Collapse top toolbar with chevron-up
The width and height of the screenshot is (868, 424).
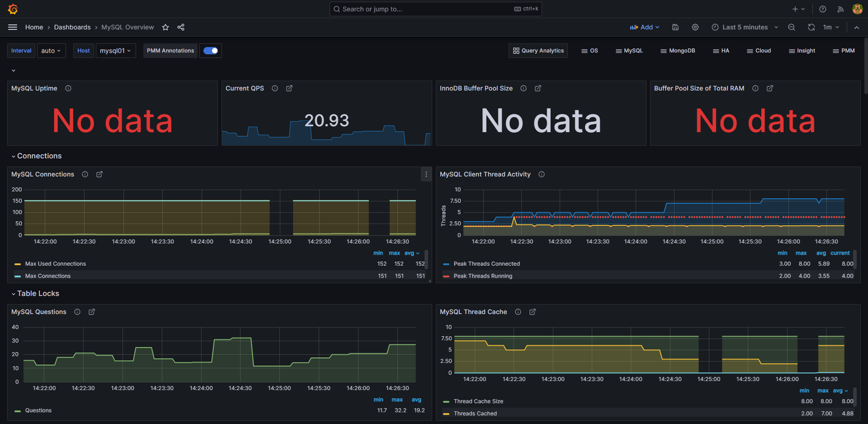pyautogui.click(x=857, y=27)
